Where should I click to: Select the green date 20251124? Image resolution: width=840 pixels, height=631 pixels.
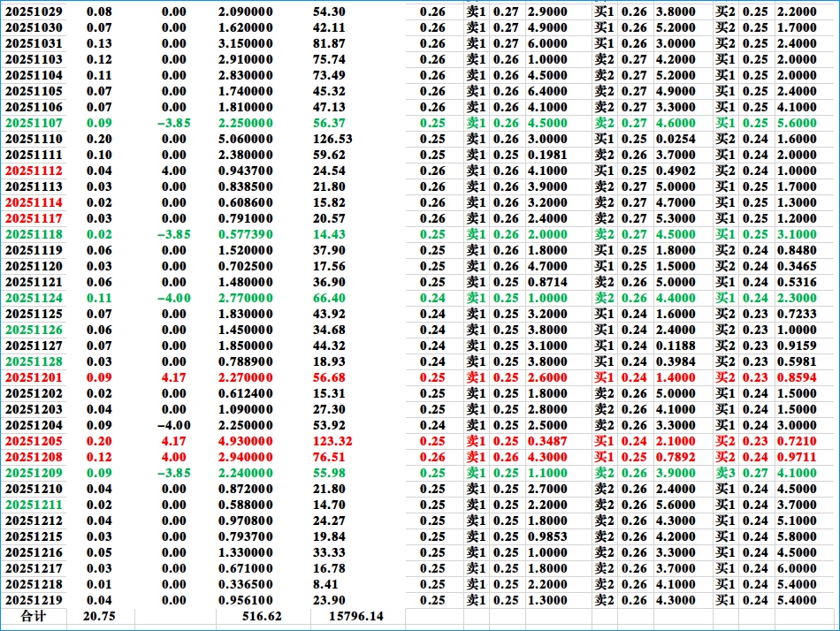click(x=34, y=299)
